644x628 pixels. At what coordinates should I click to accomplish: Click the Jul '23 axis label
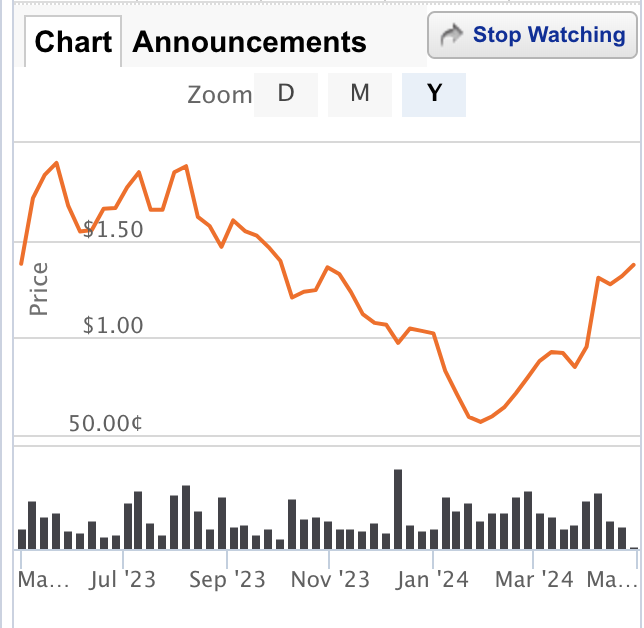pyautogui.click(x=122, y=580)
